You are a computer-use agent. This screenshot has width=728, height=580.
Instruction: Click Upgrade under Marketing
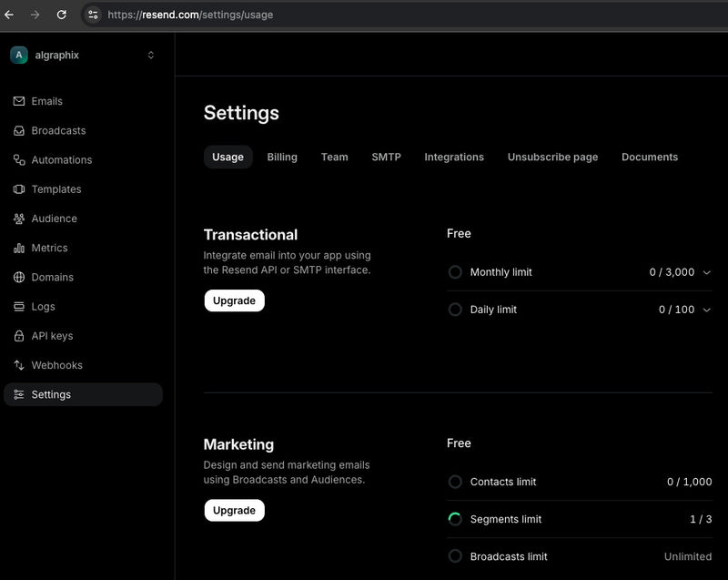[x=235, y=510]
